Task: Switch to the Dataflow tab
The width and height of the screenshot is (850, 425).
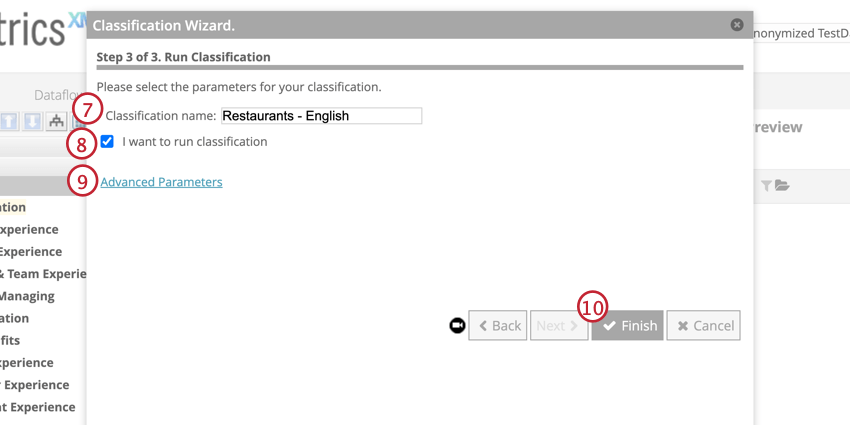Action: tap(60, 95)
